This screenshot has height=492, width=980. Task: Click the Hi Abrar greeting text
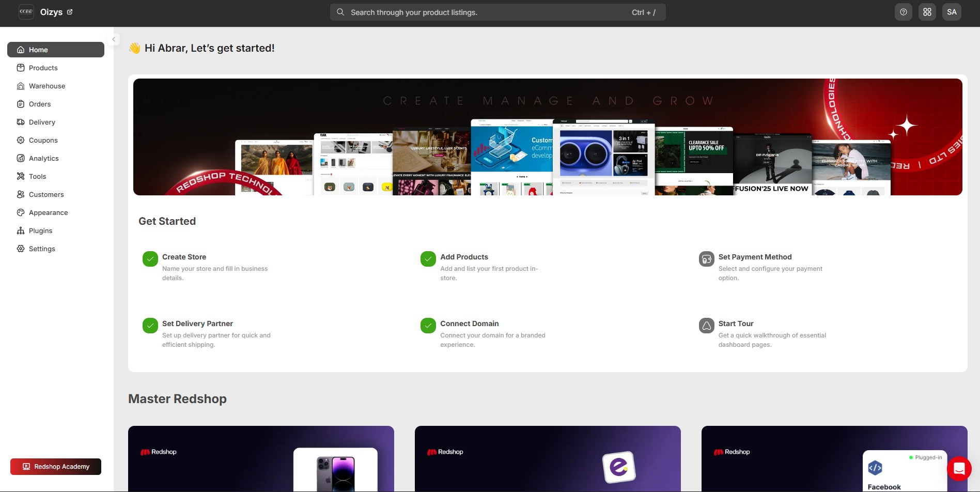(x=210, y=48)
